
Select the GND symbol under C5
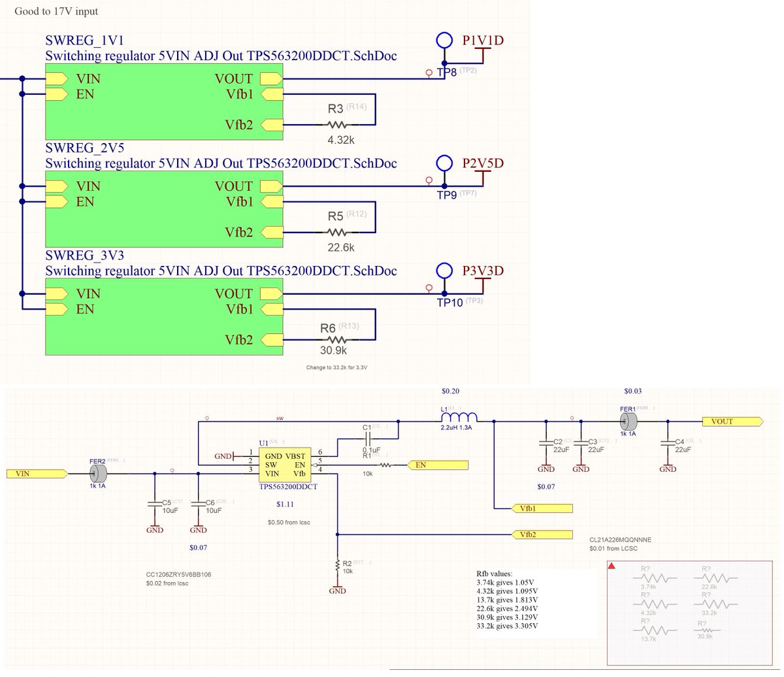tap(155, 528)
